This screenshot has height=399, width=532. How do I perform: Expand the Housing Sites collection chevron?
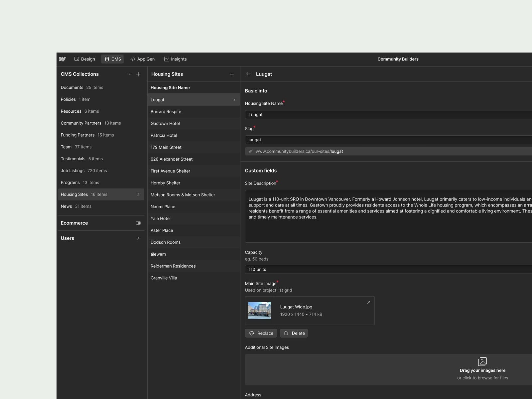coord(138,195)
